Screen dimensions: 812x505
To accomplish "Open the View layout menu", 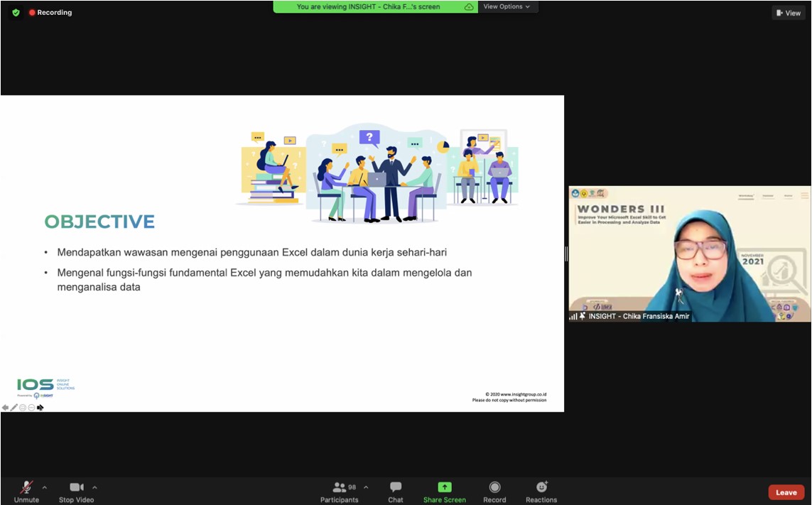I will 789,13.
